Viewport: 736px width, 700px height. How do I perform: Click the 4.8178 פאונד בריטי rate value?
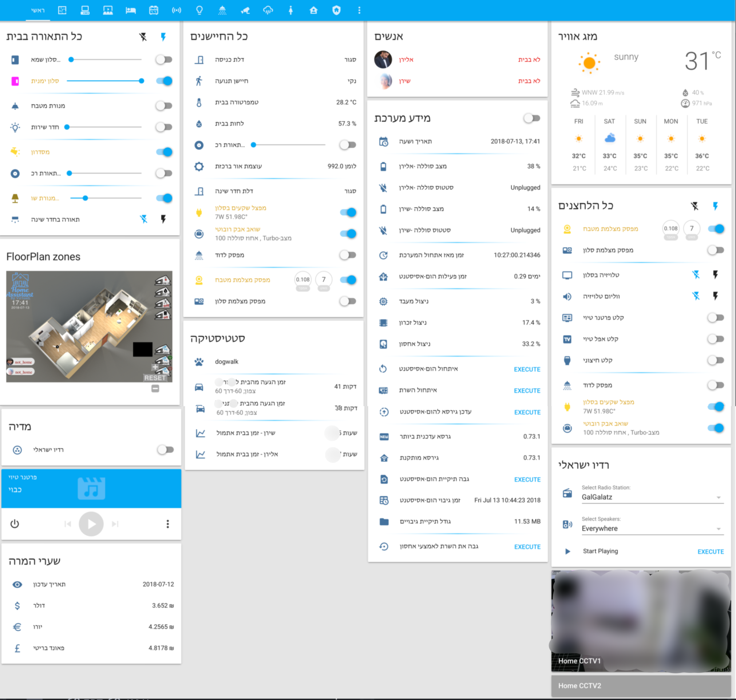tap(161, 648)
